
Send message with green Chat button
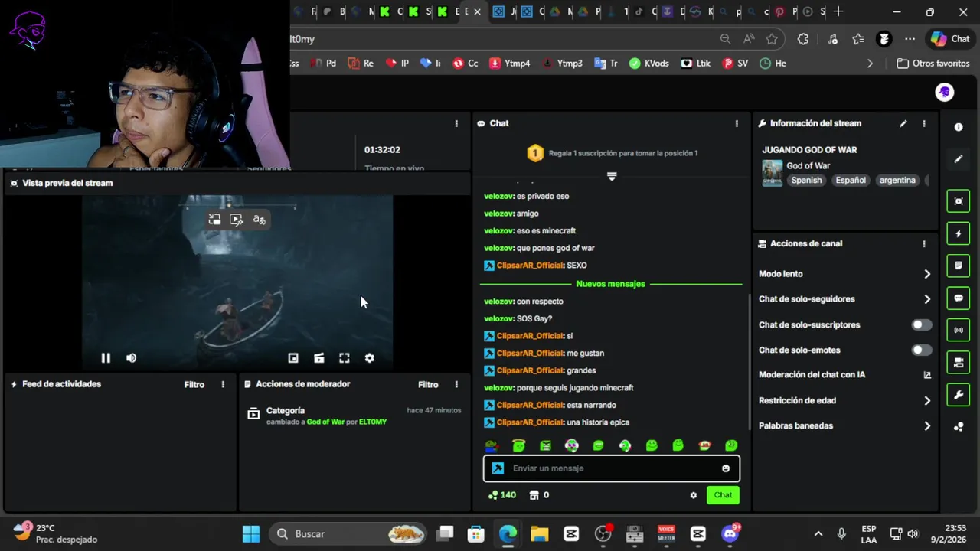click(723, 495)
